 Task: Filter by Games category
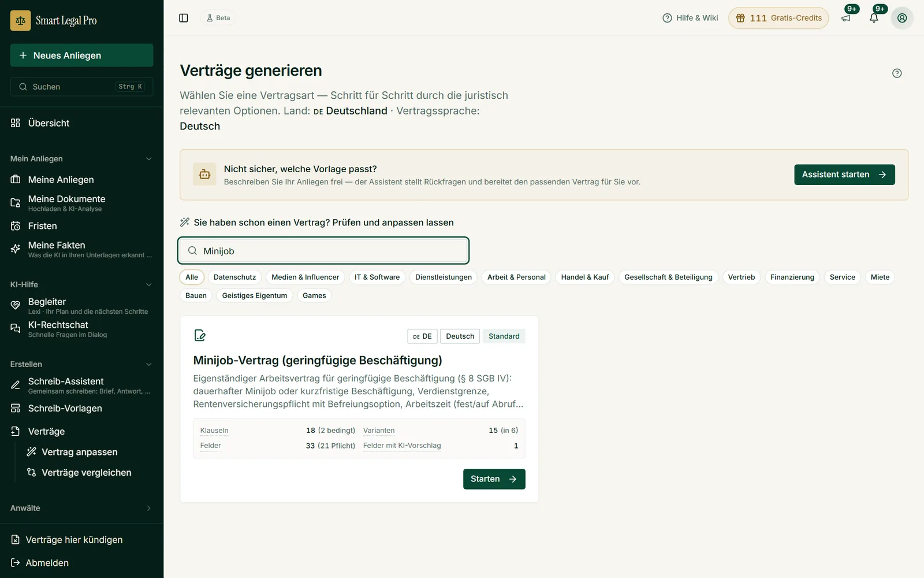click(314, 295)
